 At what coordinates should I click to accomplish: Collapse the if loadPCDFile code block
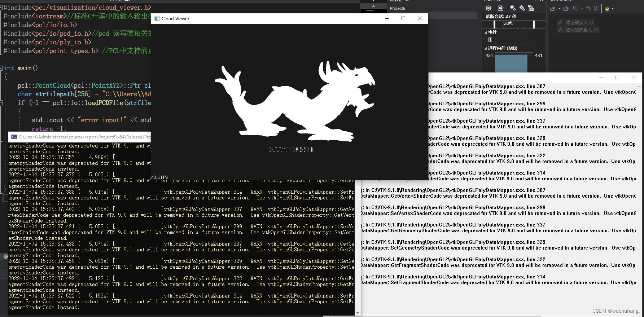(x=1, y=102)
